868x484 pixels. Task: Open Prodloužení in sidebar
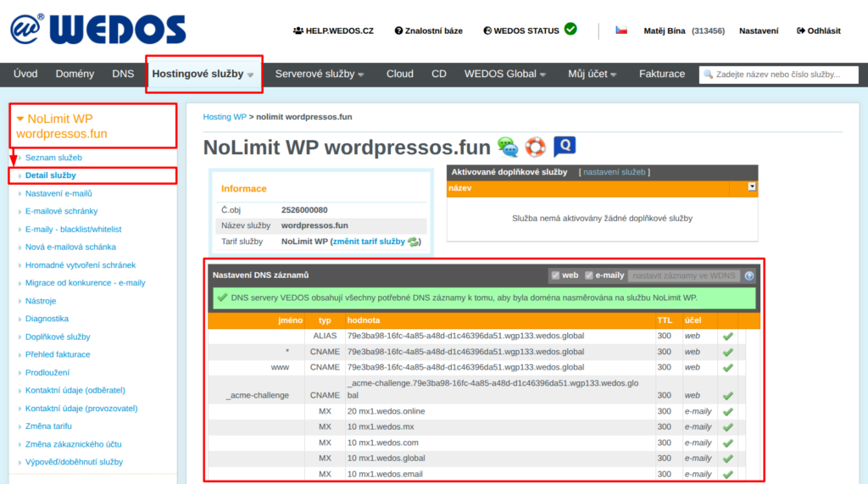coord(47,373)
